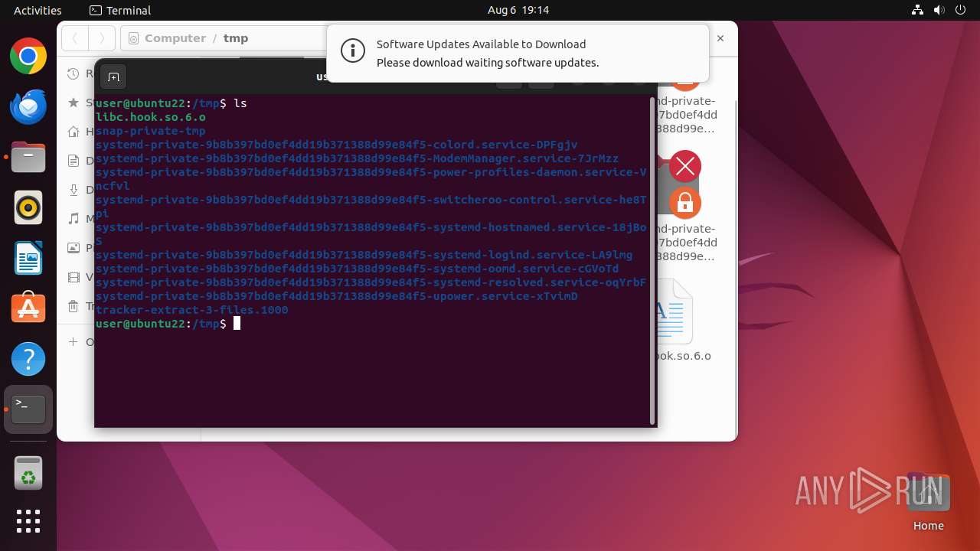Launch Rhythmbox music player
The width and height of the screenshot is (980, 551).
point(28,207)
